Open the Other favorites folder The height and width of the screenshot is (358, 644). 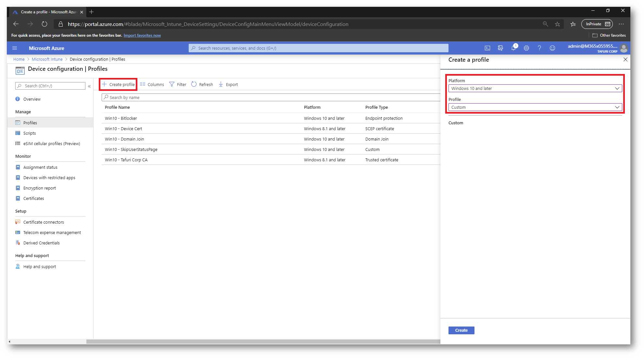coord(609,35)
